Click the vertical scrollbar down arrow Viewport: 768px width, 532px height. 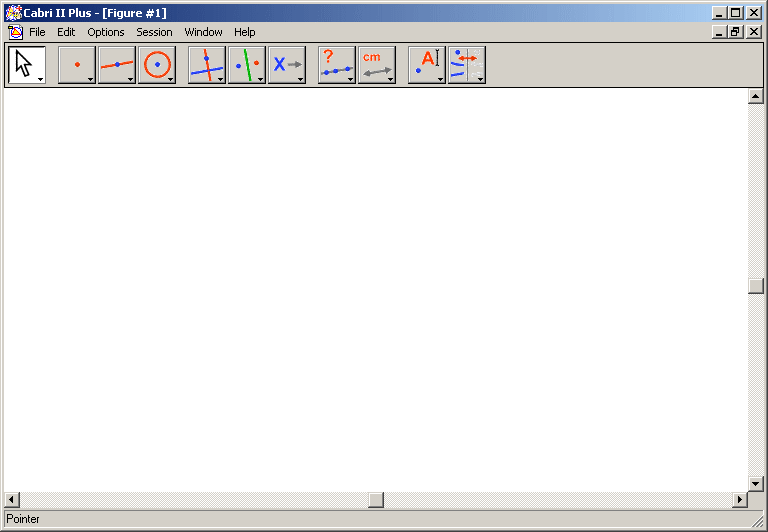point(756,484)
